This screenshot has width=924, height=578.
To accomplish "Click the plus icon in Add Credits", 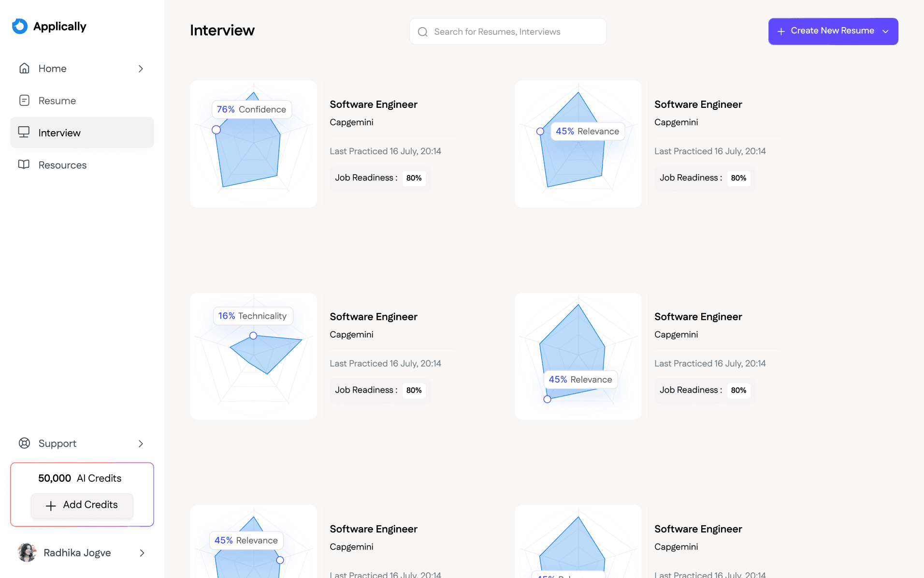I will point(51,505).
